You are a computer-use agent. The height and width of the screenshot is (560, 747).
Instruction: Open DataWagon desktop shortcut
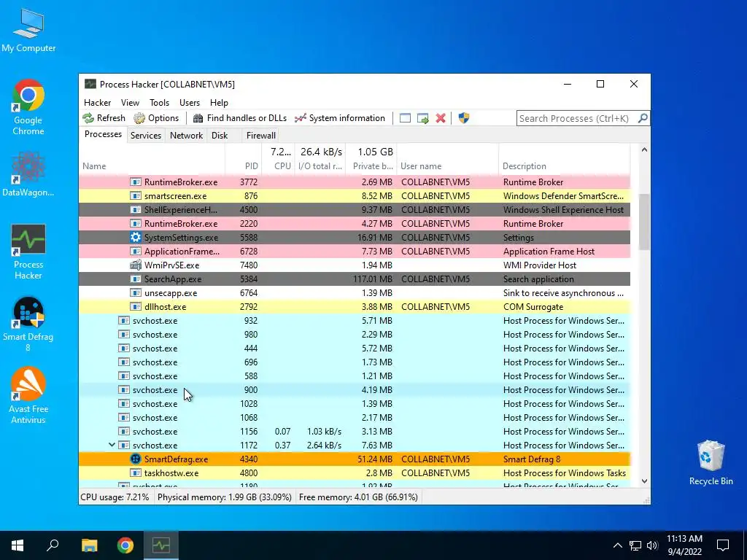[x=28, y=174]
